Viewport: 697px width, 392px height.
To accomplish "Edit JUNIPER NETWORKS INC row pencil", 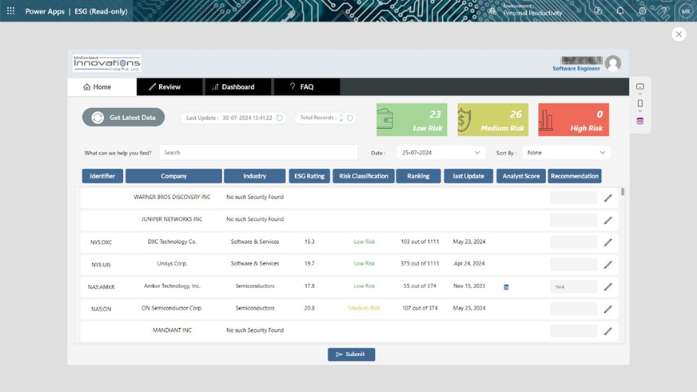I will click(x=608, y=220).
